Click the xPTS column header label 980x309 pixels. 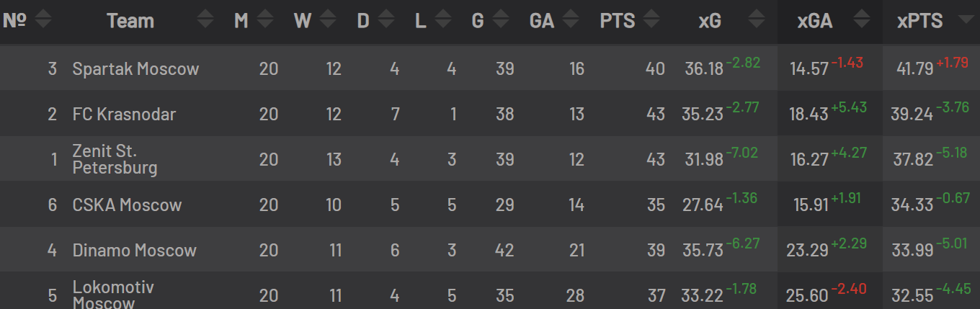point(919,21)
